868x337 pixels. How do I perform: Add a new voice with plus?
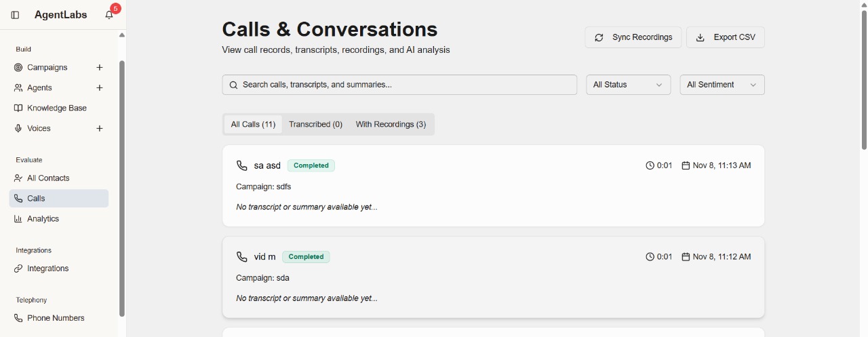pyautogui.click(x=100, y=129)
